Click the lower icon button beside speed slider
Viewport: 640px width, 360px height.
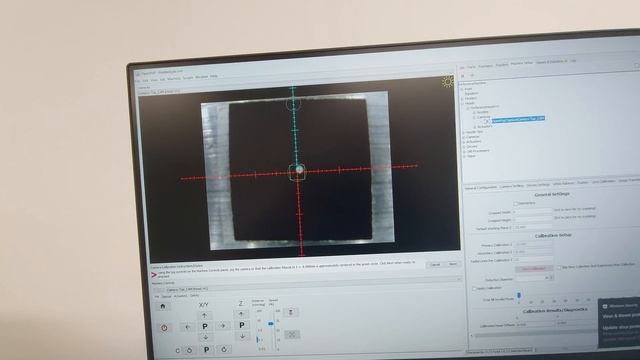coord(291,334)
